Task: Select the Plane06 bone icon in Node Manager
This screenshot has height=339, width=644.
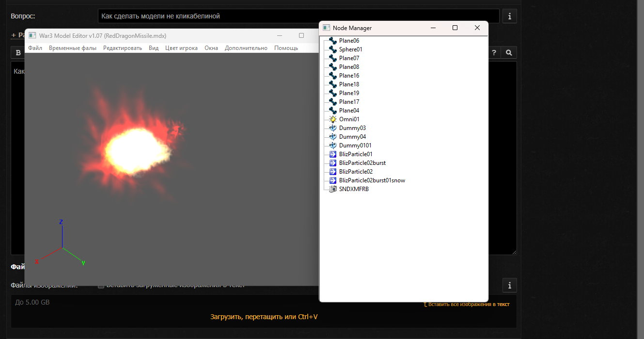Action: (x=333, y=41)
